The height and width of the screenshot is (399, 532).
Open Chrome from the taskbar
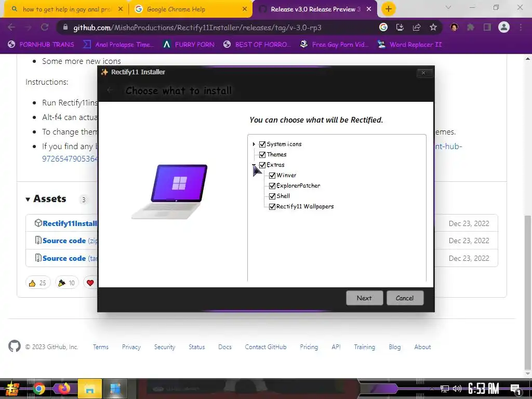(38, 389)
